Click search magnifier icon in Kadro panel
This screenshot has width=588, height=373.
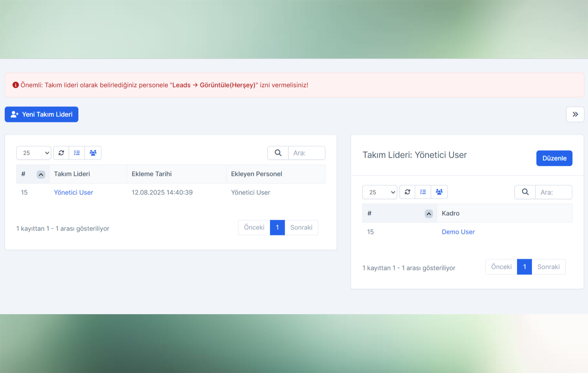(x=525, y=192)
